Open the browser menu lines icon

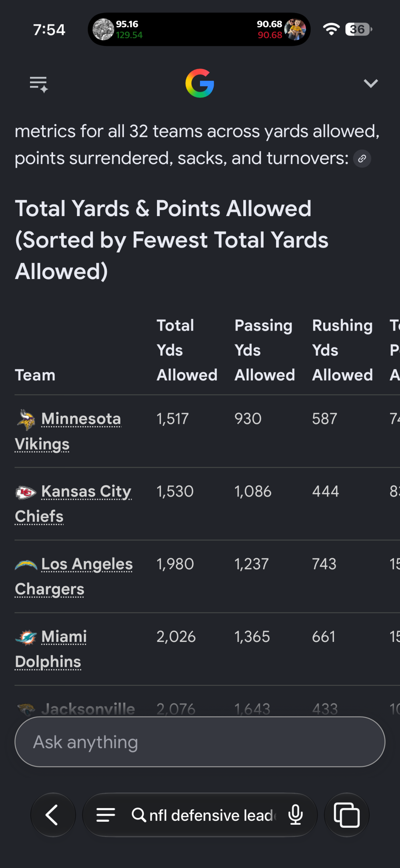tap(106, 815)
